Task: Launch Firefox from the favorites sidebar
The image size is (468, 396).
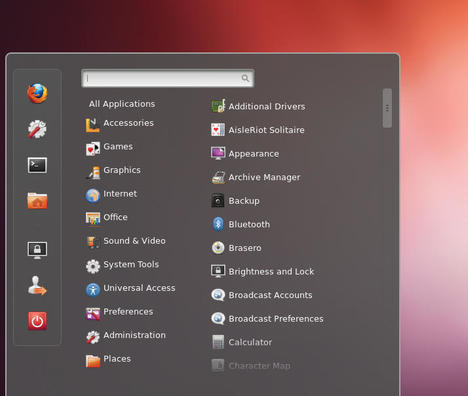Action: pyautogui.click(x=37, y=93)
